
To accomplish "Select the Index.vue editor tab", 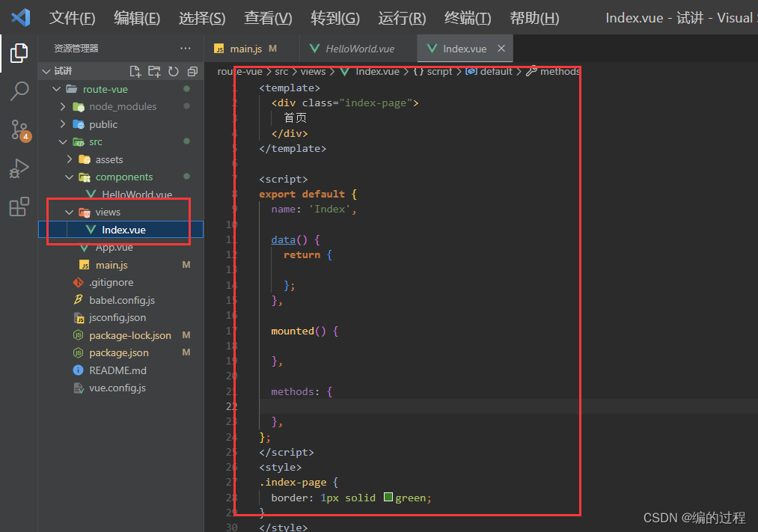I will click(465, 49).
